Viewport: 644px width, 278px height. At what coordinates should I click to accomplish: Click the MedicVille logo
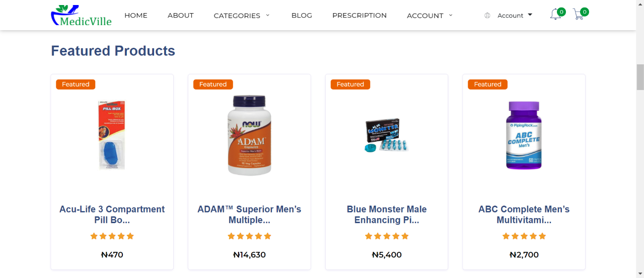[81, 15]
